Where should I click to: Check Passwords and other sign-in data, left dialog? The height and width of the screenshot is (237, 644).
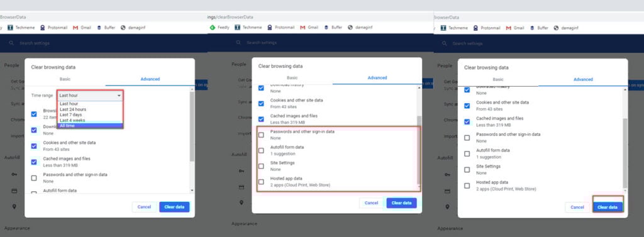(x=34, y=178)
